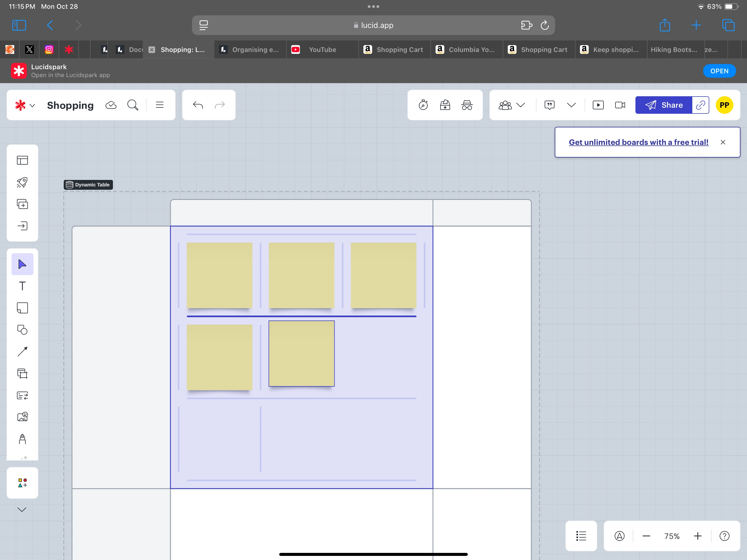Image resolution: width=747 pixels, height=560 pixels.
Task: Choose the Shapes tool
Action: tap(22, 330)
